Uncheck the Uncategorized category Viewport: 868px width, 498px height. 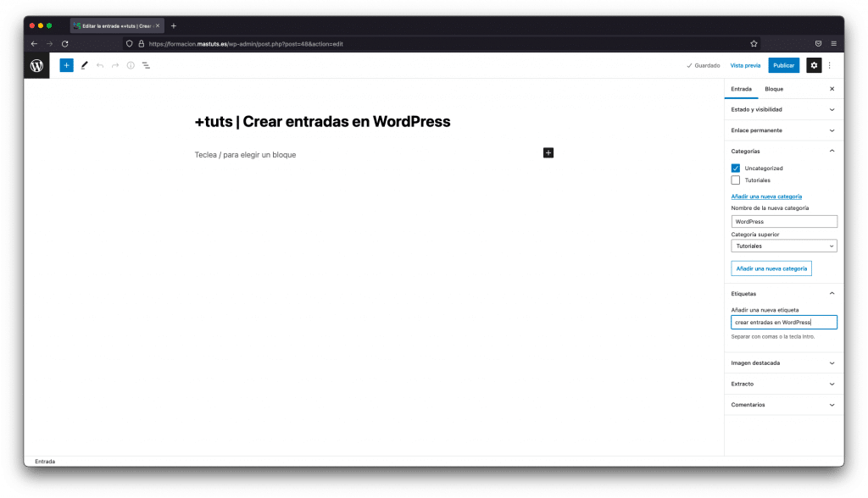[x=736, y=169]
